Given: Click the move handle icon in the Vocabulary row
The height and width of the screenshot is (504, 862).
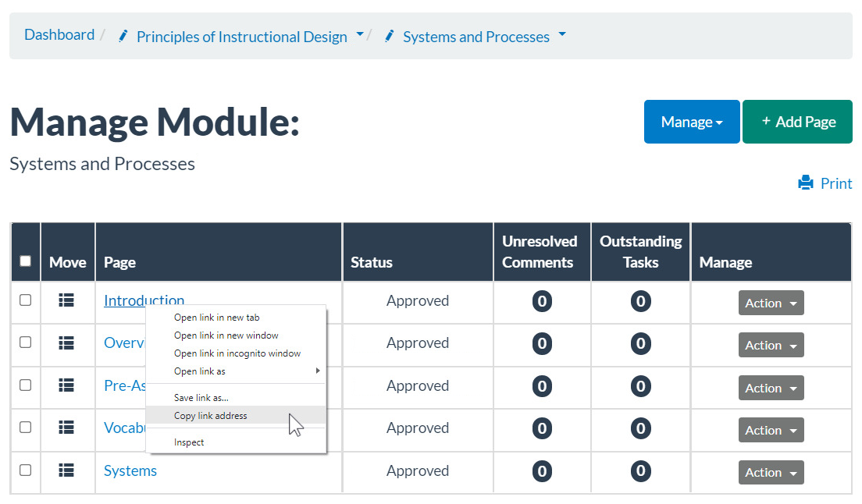Looking at the screenshot, I should click(x=66, y=428).
